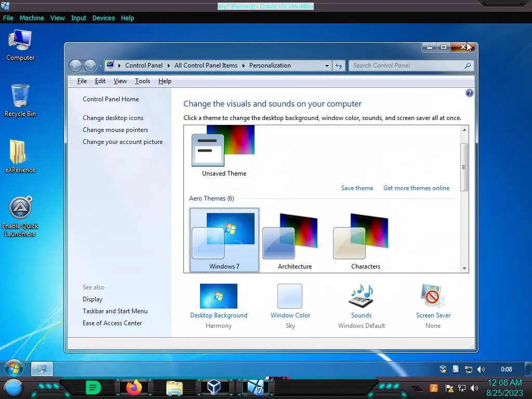This screenshot has width=532, height=399.
Task: Open the blue Help question mark icon
Action: 469,93
